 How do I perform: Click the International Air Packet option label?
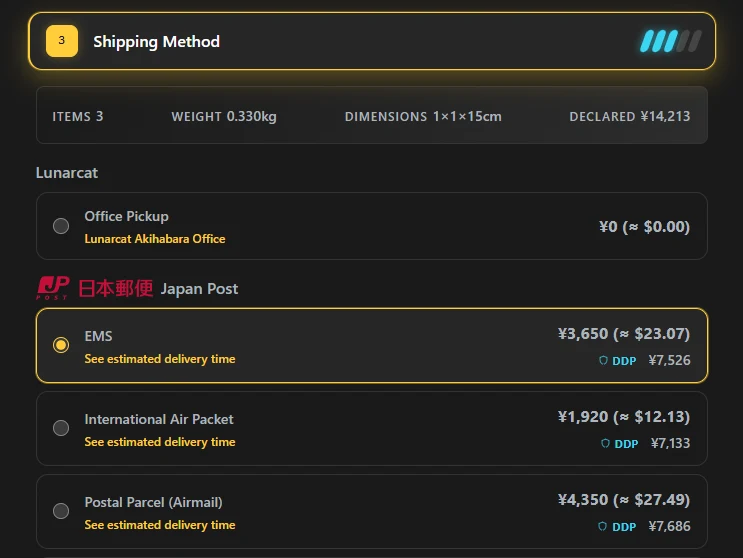tap(159, 419)
